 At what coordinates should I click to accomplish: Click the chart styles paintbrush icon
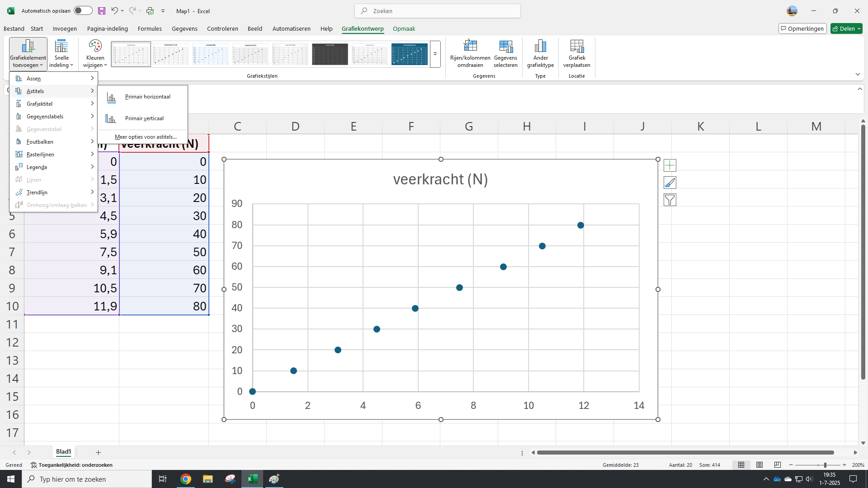670,183
